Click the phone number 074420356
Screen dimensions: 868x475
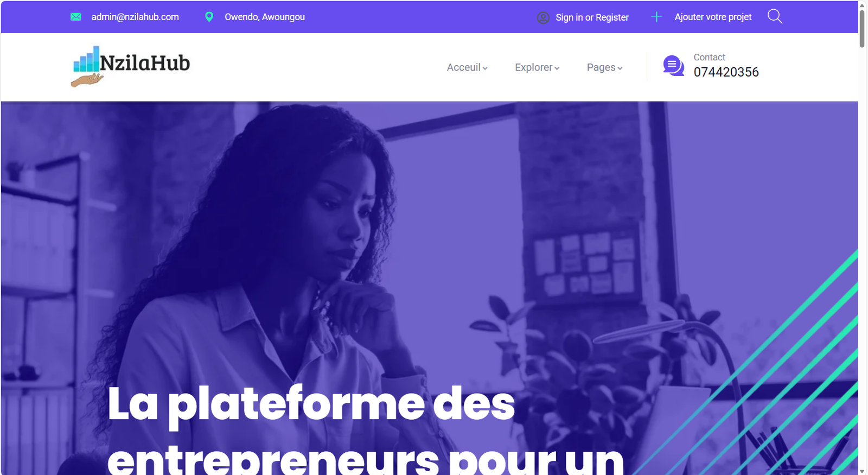coord(726,72)
